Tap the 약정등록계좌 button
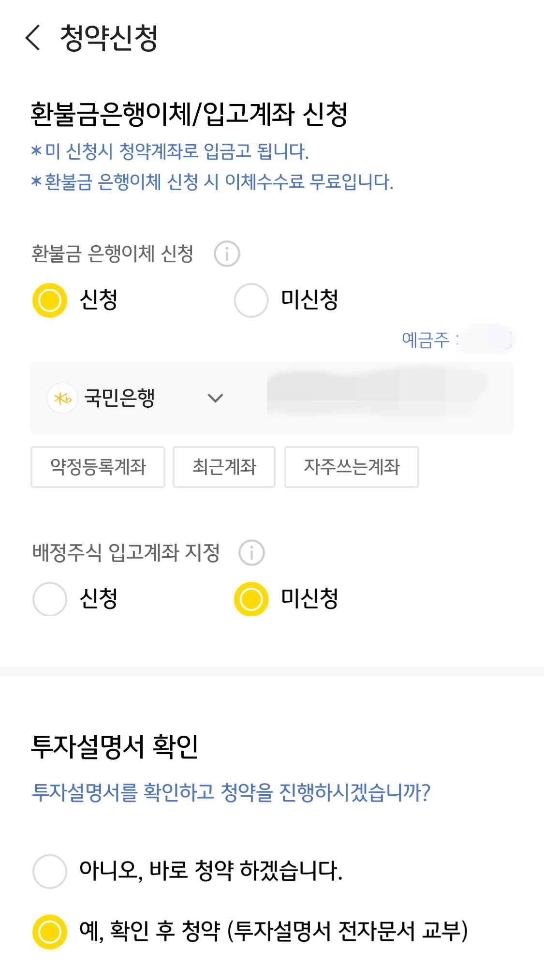 98,467
